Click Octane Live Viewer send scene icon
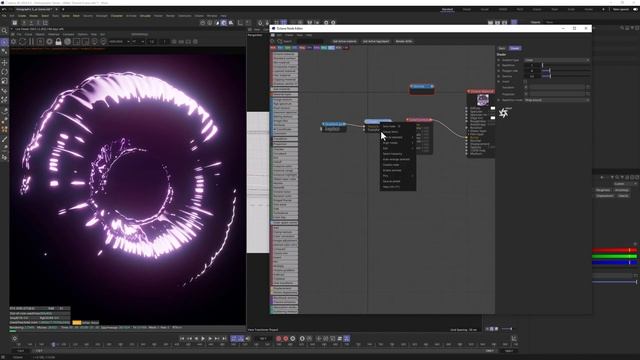This screenshot has height=360, width=640. click(13, 42)
